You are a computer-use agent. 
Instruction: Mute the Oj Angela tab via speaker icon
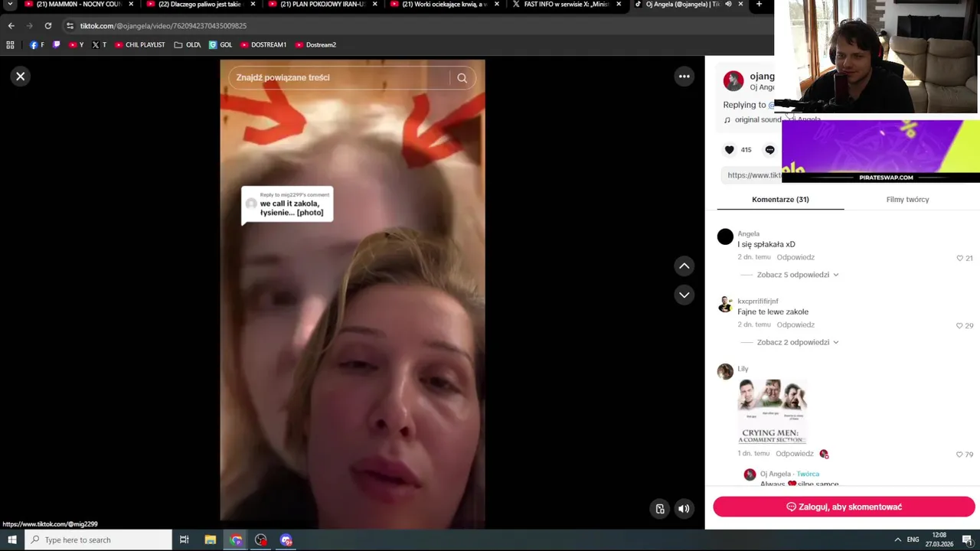728,4
